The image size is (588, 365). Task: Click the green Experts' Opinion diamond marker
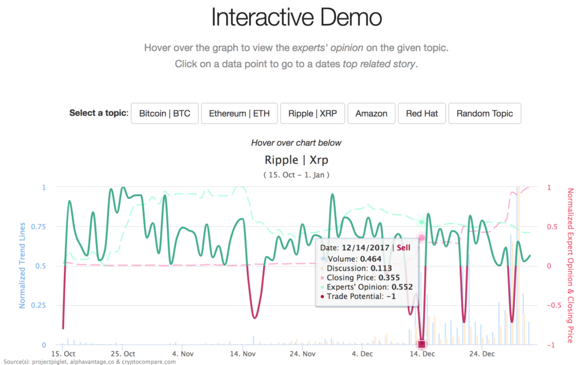point(421,222)
